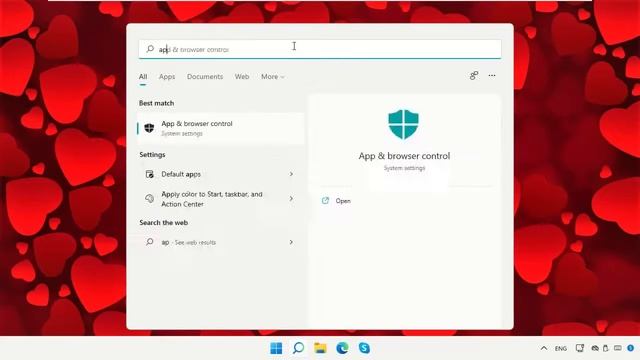
Task: Expand the 'ap' web results chevron
Action: pos(291,242)
